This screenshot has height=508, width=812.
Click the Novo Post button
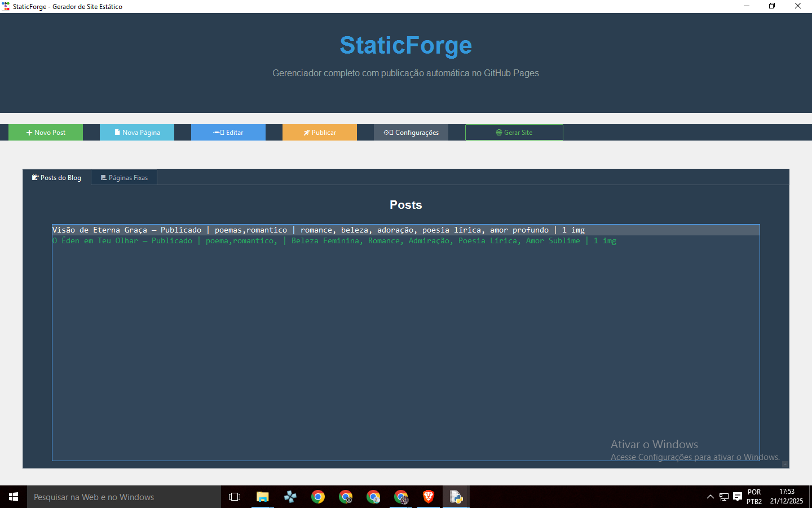46,133
